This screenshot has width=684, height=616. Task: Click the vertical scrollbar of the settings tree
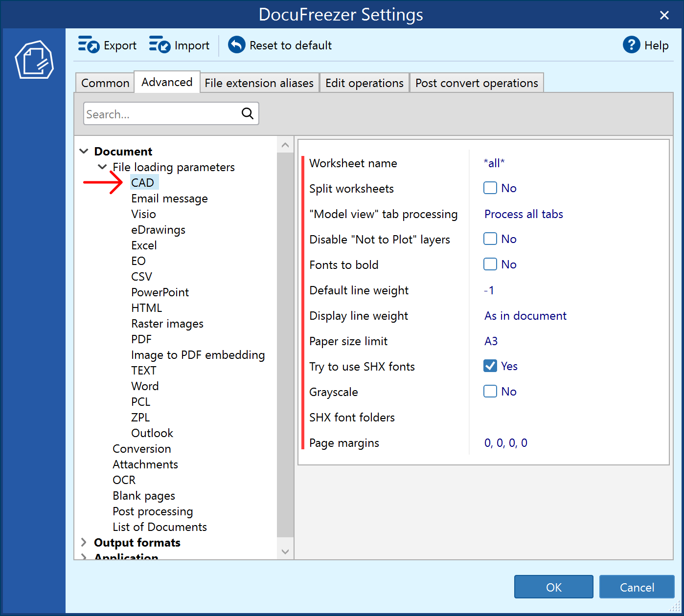pyautogui.click(x=285, y=342)
